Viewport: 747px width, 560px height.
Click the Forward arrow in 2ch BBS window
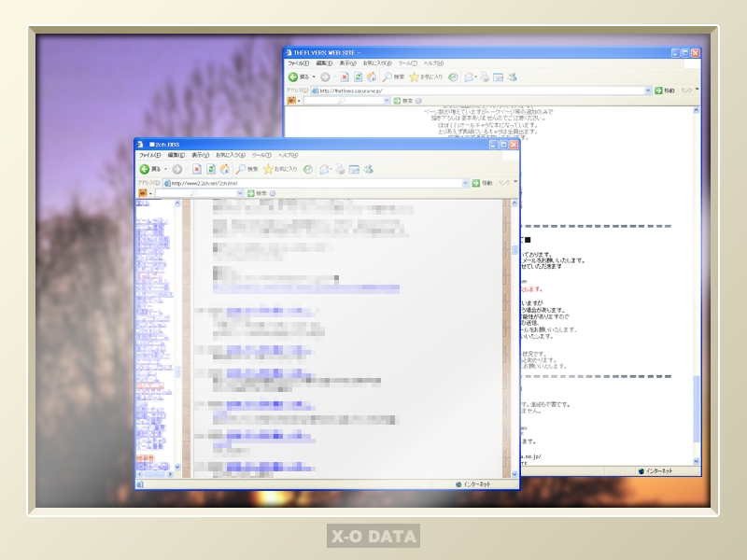[176, 169]
